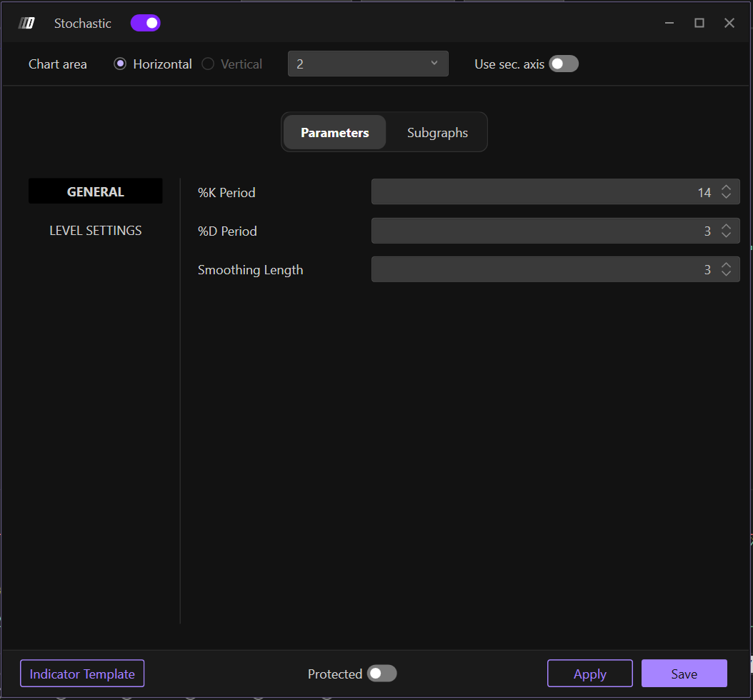Screen dimensions: 753x700
Task: Open Indicator Template button
Action: (82, 674)
